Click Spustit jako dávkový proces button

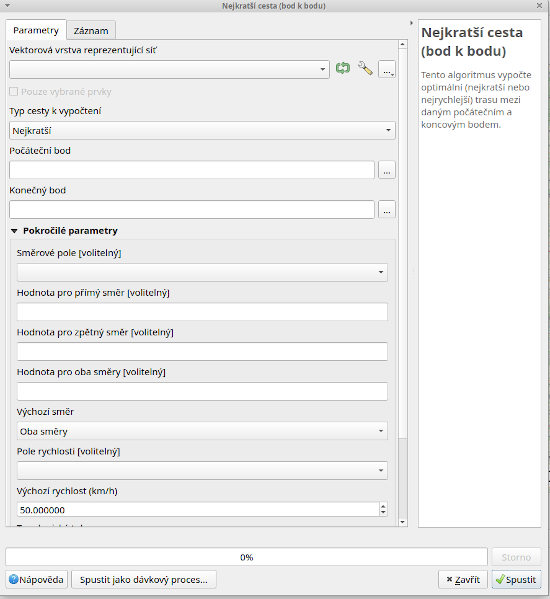(144, 580)
